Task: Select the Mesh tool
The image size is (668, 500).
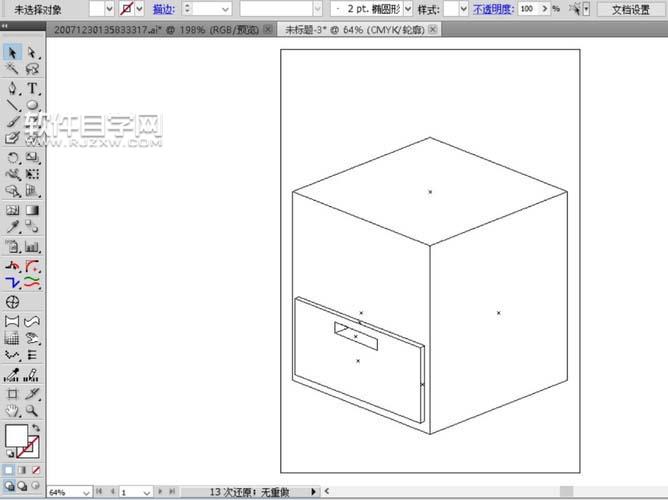Action: click(x=12, y=210)
